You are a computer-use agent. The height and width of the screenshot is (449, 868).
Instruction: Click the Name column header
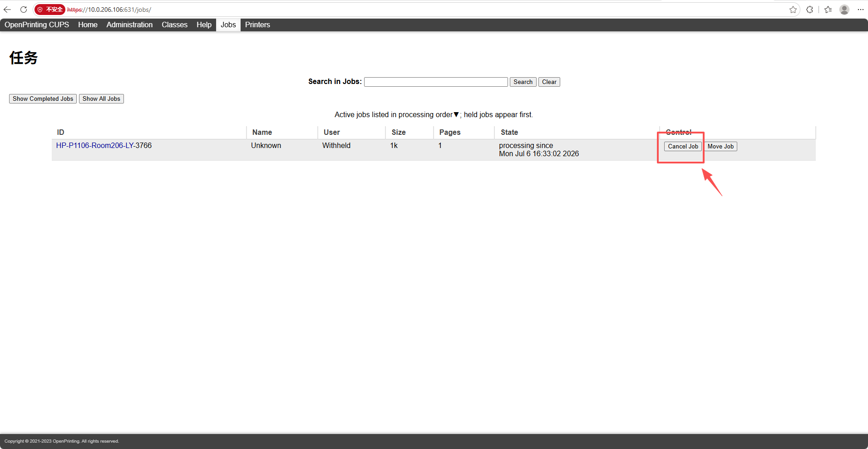tap(262, 132)
